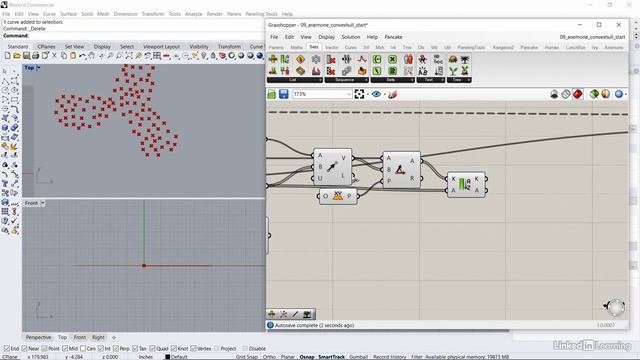Image resolution: width=640 pixels, height=360 pixels.
Task: Toggle the SmartTrack status bar button
Action: (331, 357)
